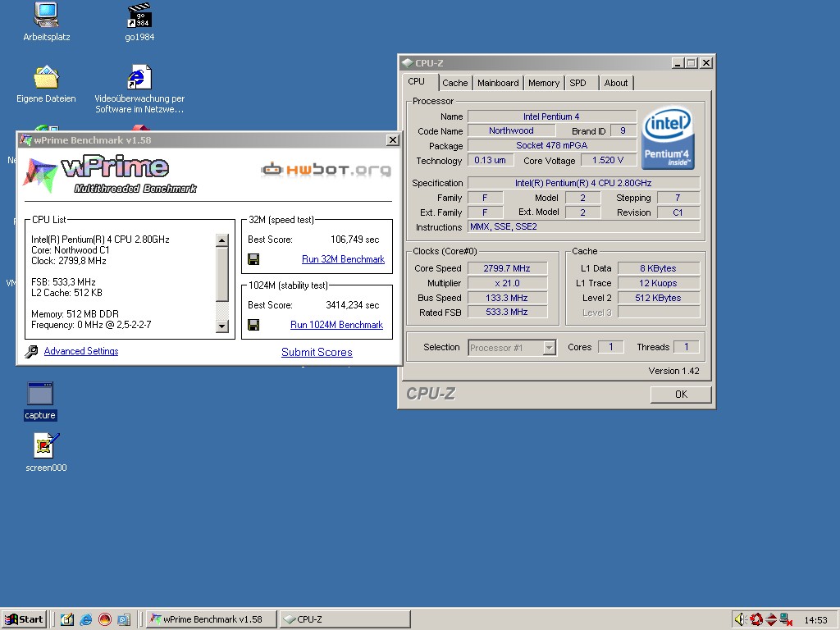The height and width of the screenshot is (630, 840).
Task: Open the Start menu
Action: 25,619
